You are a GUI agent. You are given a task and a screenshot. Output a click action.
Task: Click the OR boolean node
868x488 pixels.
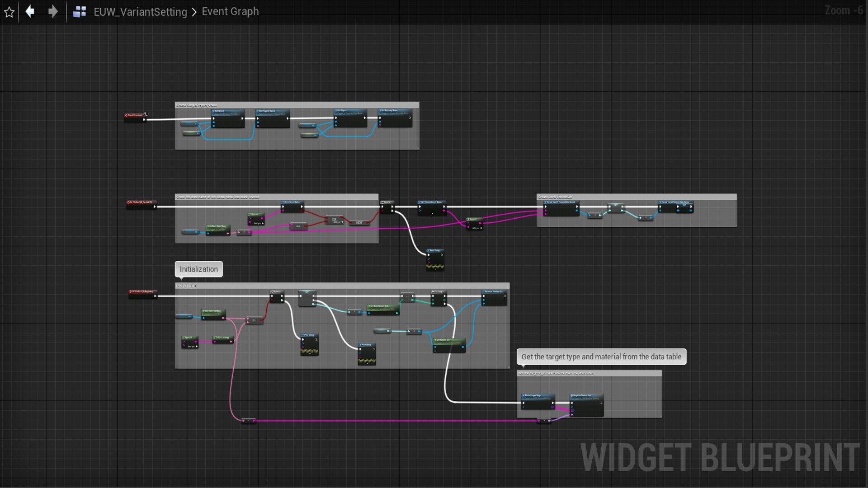click(x=335, y=221)
